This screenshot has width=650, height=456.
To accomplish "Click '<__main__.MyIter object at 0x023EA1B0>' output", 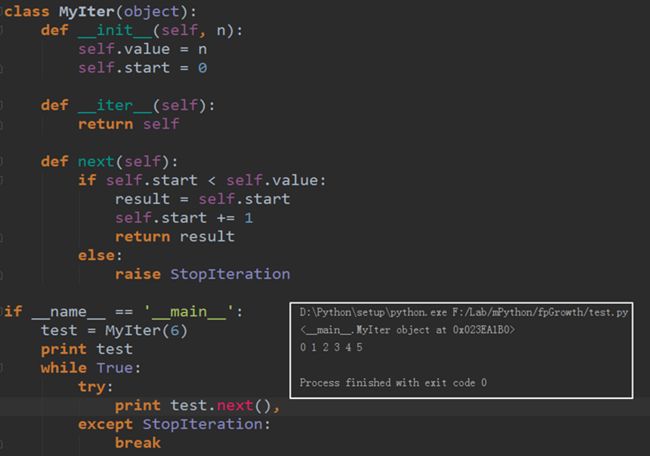I will pos(407,330).
